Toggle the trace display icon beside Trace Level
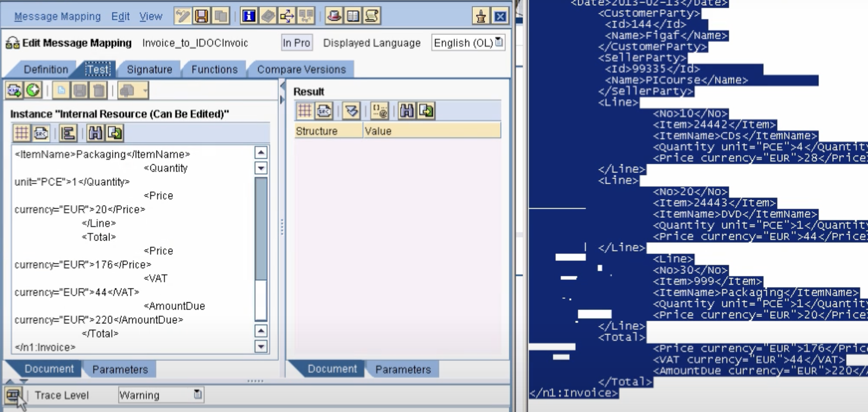The height and width of the screenshot is (412, 868). (x=13, y=395)
